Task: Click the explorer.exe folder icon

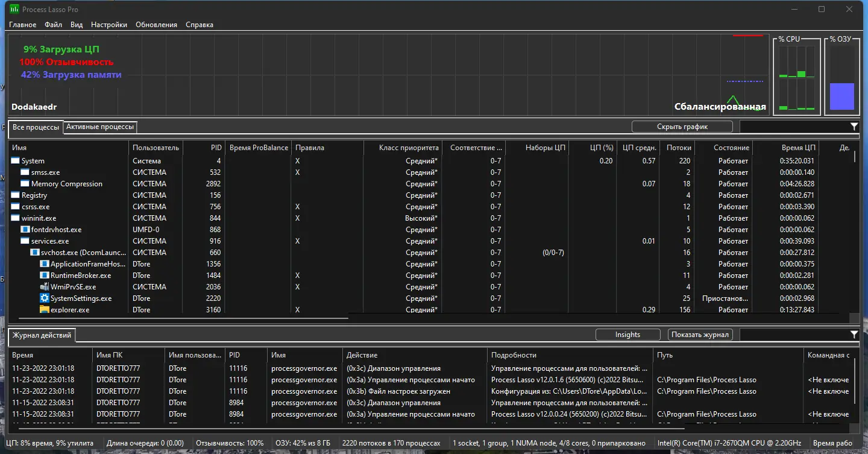Action: tap(44, 310)
